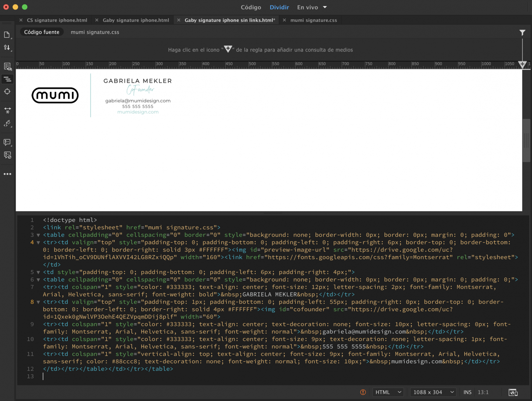Click the real-time preview icon in status bar
This screenshot has height=401, width=532.
[513, 392]
